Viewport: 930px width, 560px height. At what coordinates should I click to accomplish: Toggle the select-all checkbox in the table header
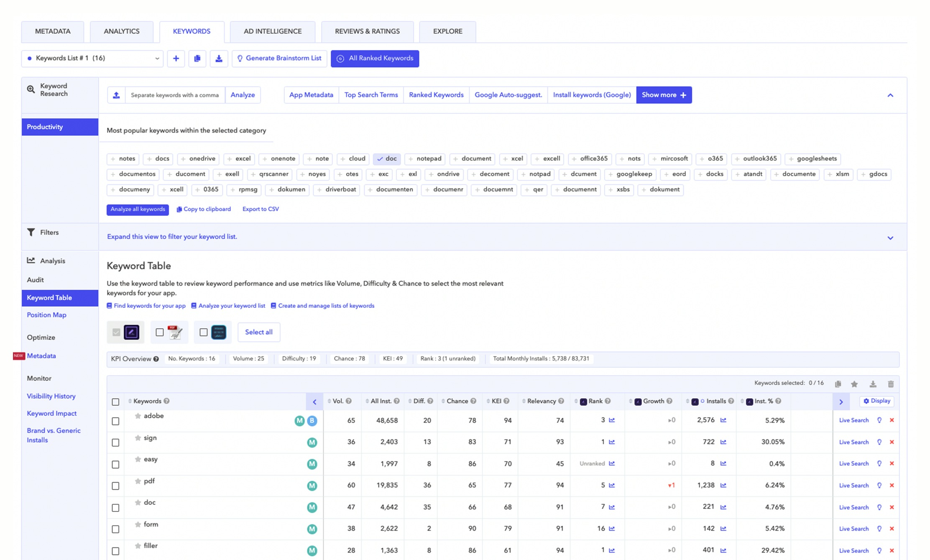pyautogui.click(x=115, y=401)
